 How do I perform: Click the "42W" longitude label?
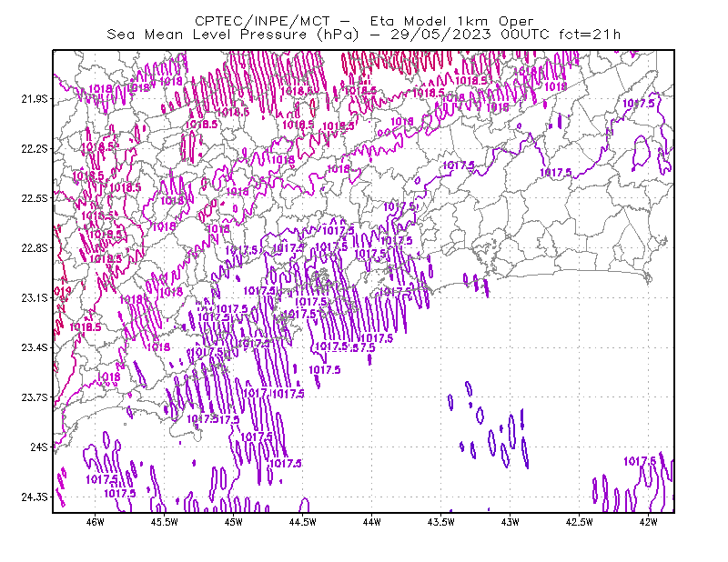click(648, 522)
